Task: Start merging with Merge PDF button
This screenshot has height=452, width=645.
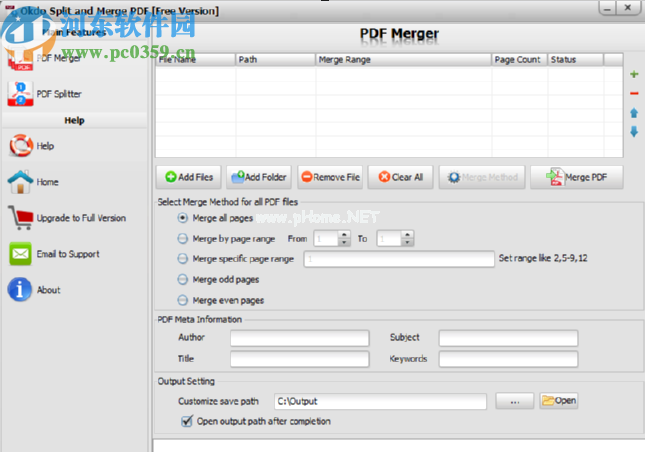Action: pos(577,177)
